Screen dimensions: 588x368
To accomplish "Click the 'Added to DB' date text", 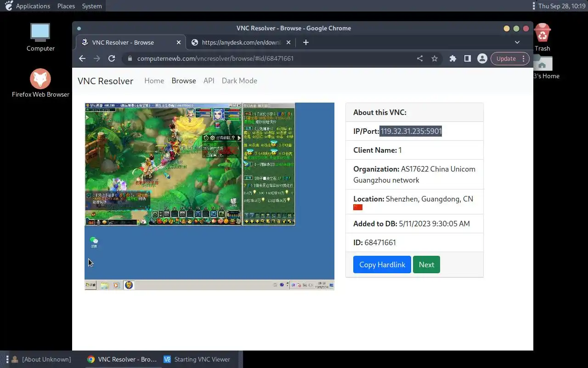I will coord(435,224).
